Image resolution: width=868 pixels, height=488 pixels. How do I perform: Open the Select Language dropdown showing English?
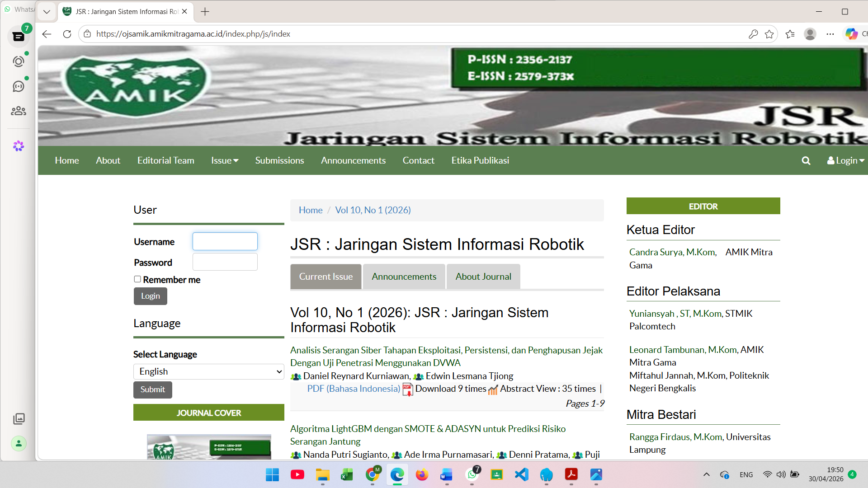tap(209, 371)
